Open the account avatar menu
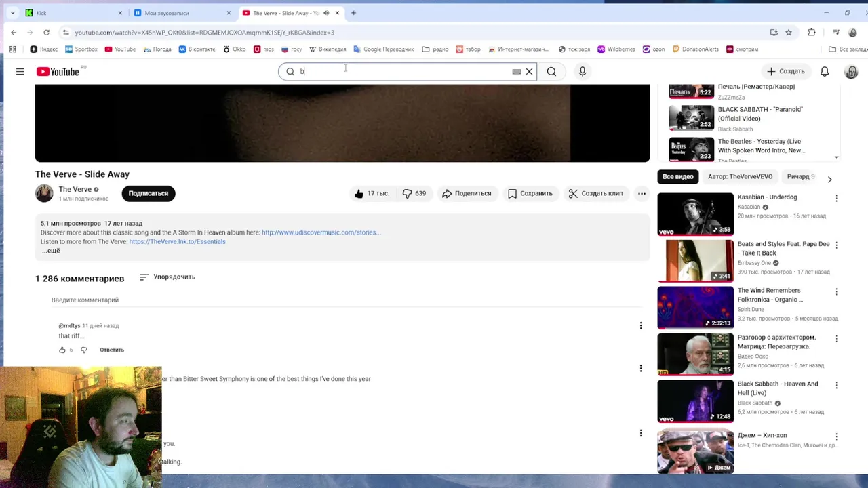Screen dimensions: 868x488 coord(851,71)
